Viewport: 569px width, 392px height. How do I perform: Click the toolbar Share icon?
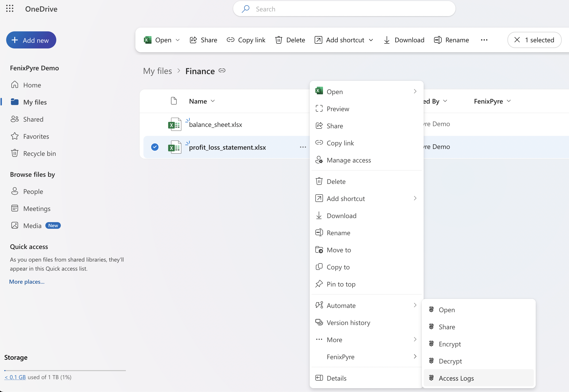[194, 40]
